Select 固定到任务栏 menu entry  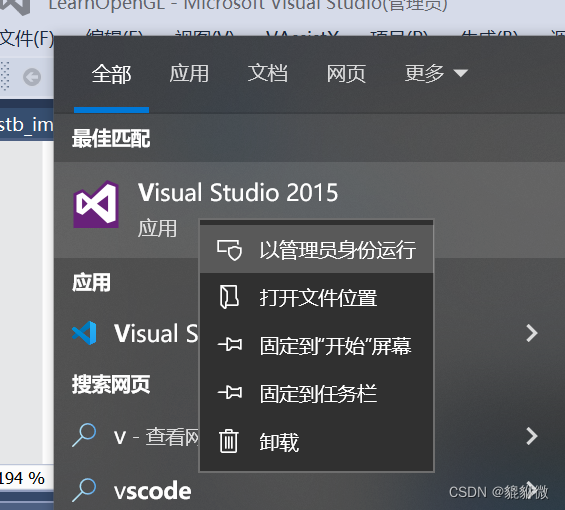317,393
